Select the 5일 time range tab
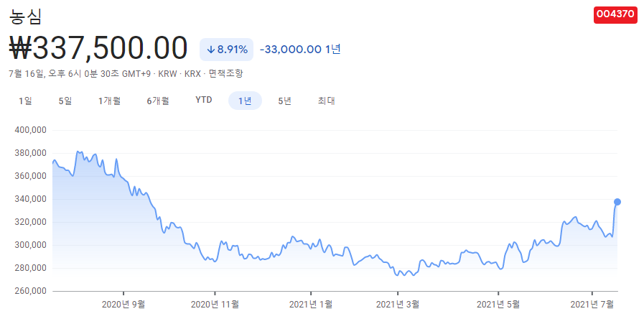 65,101
